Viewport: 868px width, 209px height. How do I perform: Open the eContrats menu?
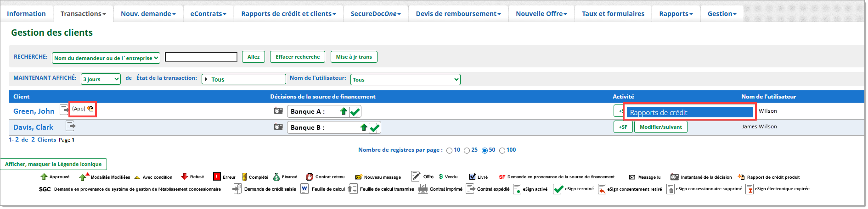point(208,14)
